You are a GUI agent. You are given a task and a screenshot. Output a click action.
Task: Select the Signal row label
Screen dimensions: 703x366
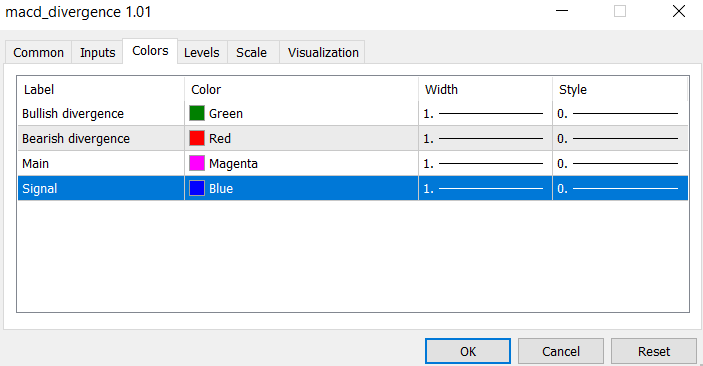coord(39,189)
